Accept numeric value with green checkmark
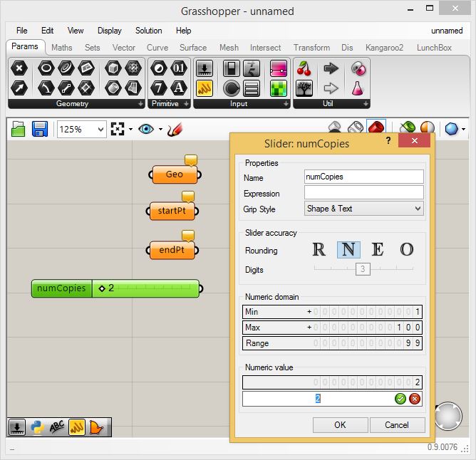 [400, 399]
